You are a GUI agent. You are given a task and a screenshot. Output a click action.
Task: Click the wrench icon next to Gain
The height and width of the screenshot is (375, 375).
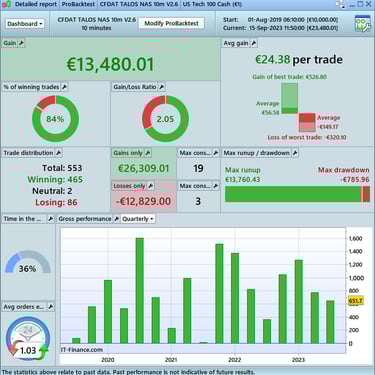[x=21, y=43]
